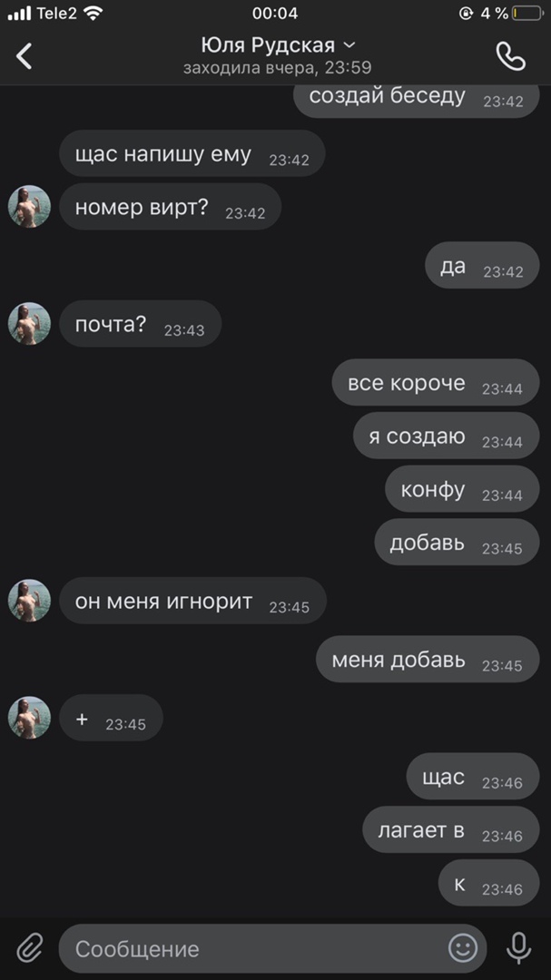The image size is (551, 980).
Task: Tap the microphone to record voice message
Action: (x=517, y=948)
